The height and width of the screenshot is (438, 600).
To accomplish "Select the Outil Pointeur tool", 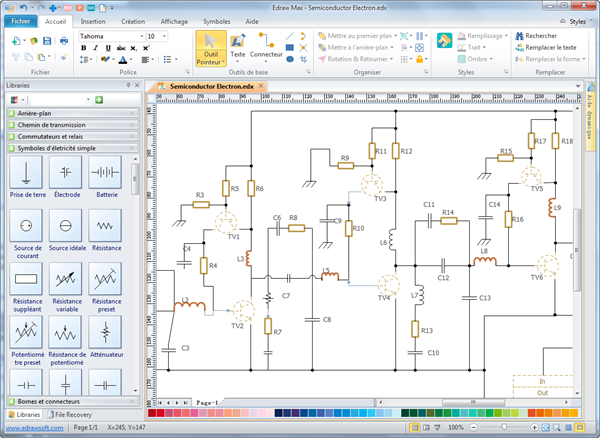I will tap(211, 49).
